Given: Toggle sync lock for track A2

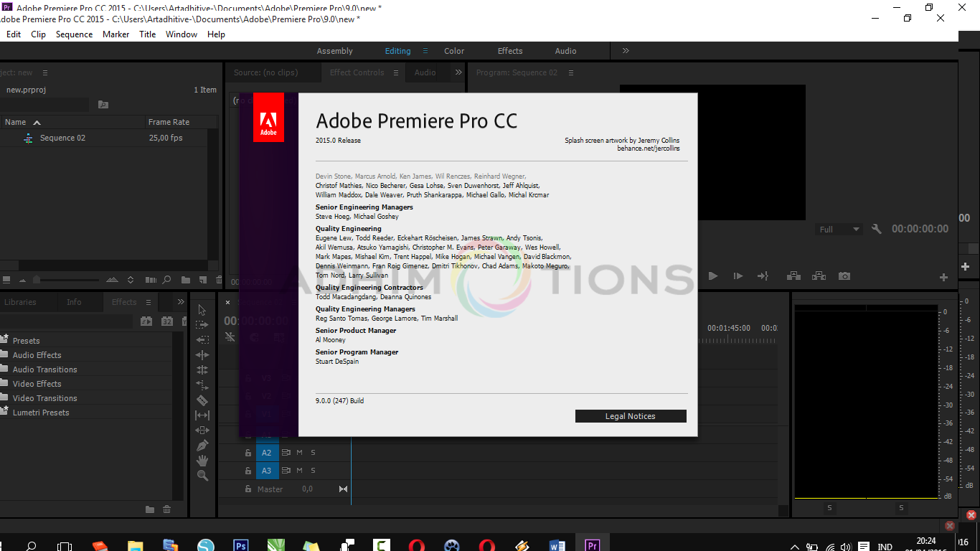Looking at the screenshot, I should [286, 453].
